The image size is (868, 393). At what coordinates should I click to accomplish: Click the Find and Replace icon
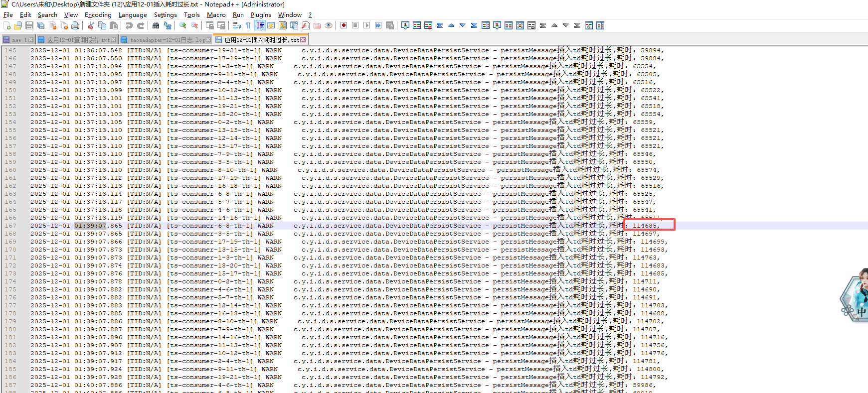pyautogui.click(x=168, y=25)
